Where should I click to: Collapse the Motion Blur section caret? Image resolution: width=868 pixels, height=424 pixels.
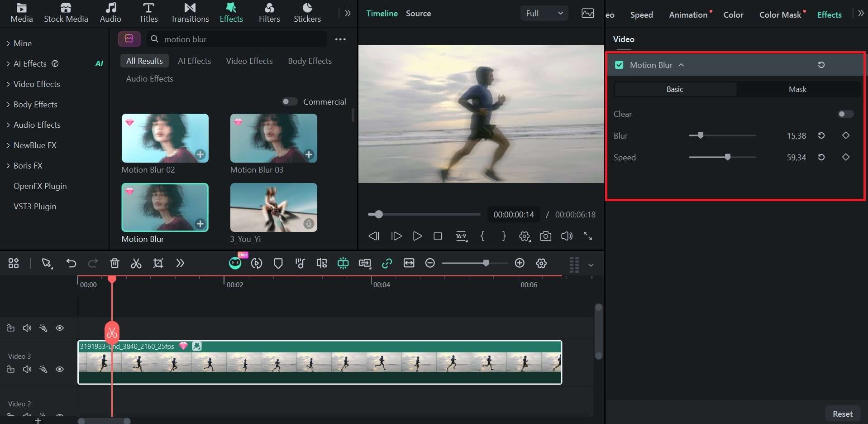pyautogui.click(x=681, y=65)
